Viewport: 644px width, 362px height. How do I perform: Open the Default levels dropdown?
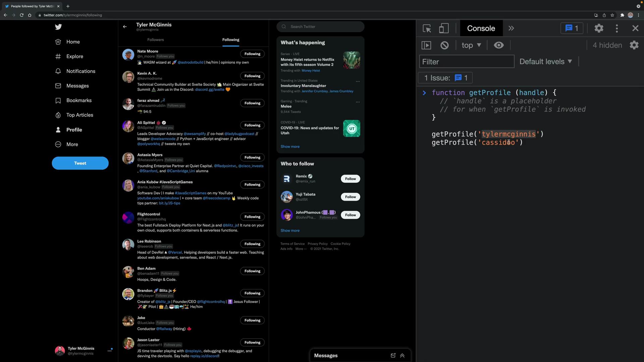(x=546, y=62)
